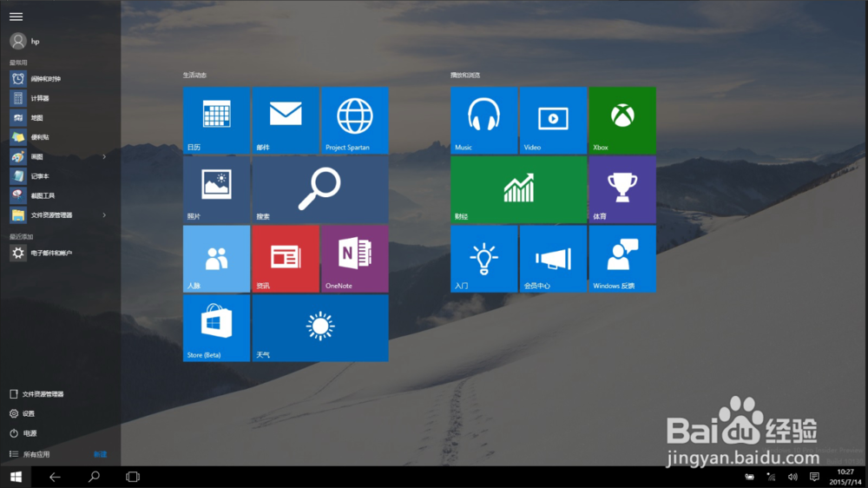Screen dimensions: 868x488
Task: Open the hamburger menu
Action: click(x=16, y=16)
